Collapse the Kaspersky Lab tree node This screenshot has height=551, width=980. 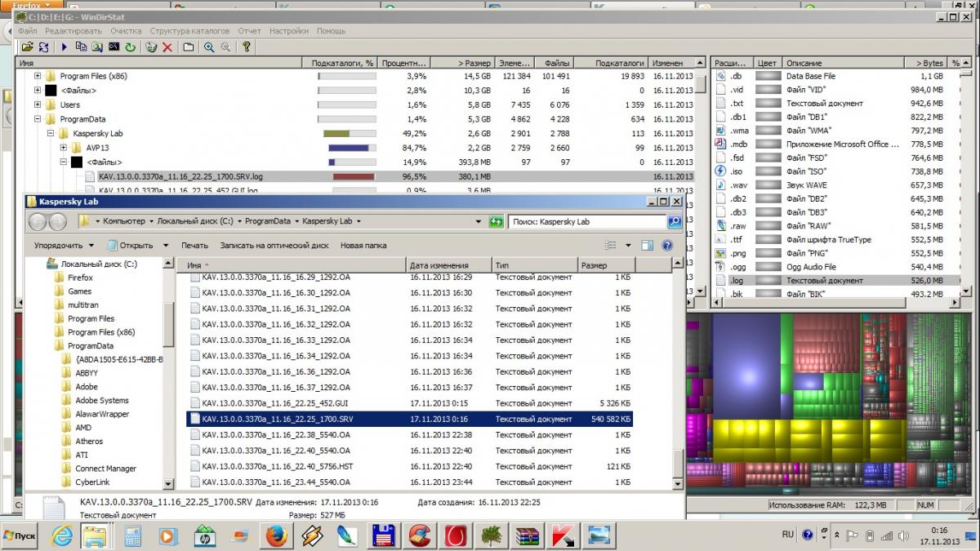tap(51, 133)
